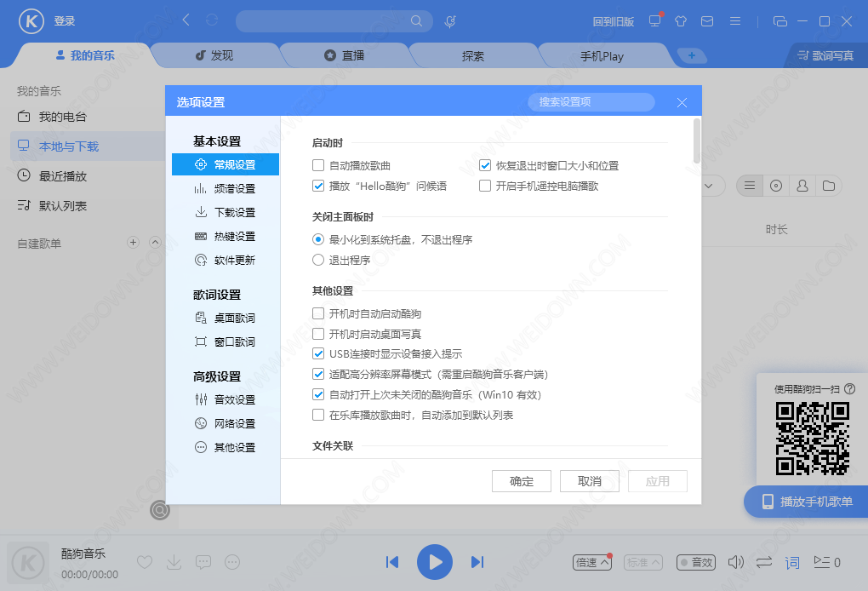This screenshot has width=868, height=591.
Task: Collapse the 自建歌单 section arrow
Action: [x=156, y=242]
